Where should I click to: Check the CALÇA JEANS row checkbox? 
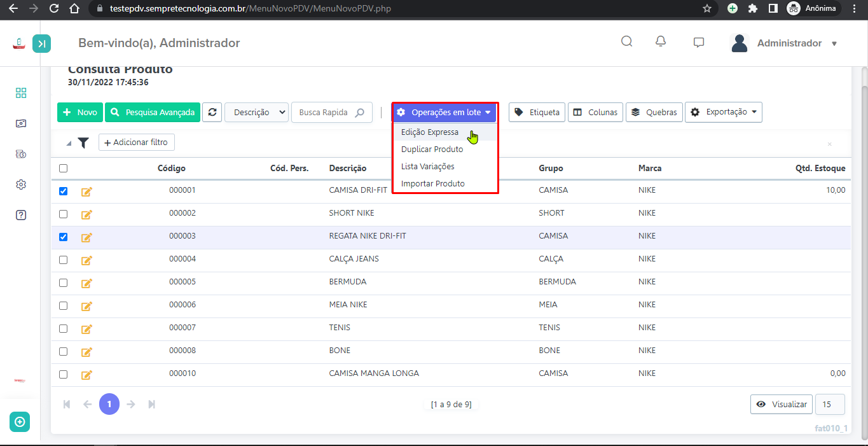coord(63,260)
